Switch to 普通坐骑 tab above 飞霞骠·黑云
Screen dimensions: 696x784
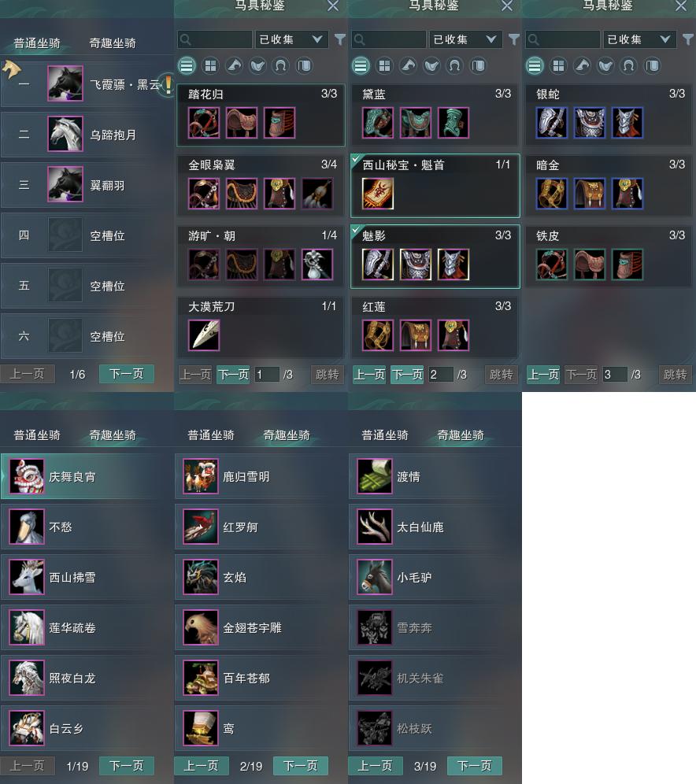point(37,43)
